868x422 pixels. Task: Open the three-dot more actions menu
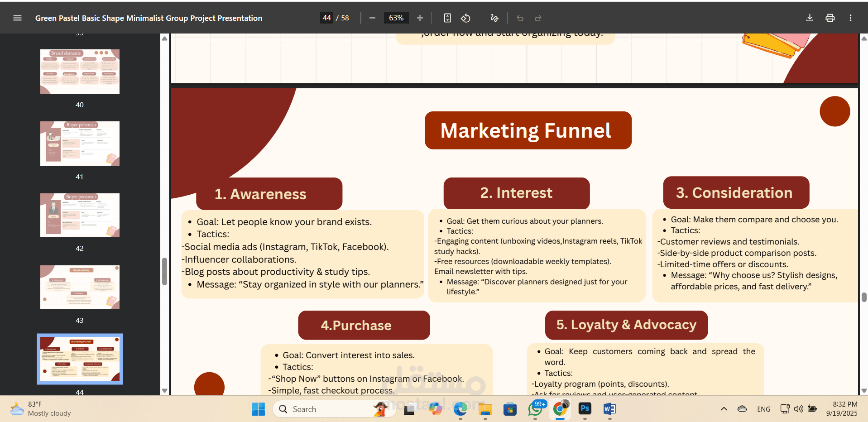[x=850, y=18]
